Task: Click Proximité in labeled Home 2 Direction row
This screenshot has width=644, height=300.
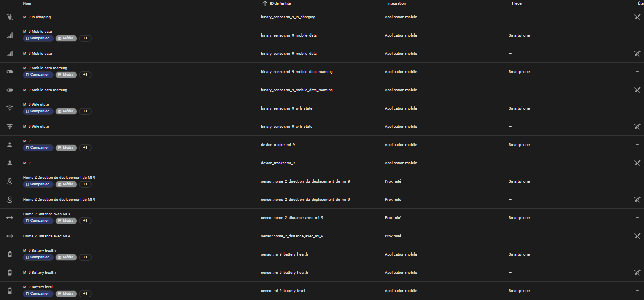Action: [x=393, y=181]
